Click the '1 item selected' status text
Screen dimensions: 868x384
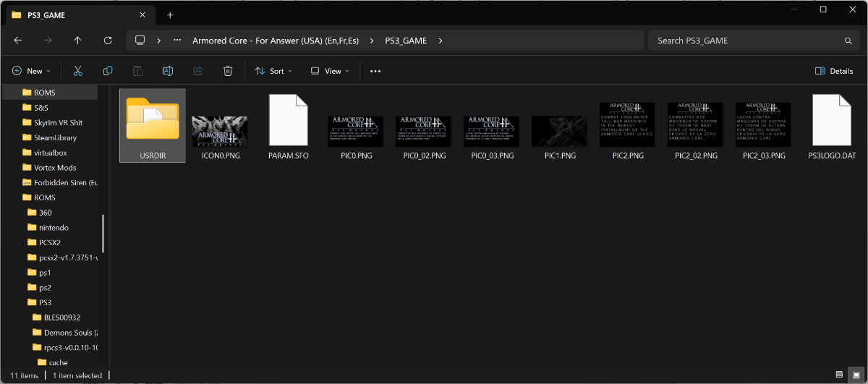click(77, 375)
